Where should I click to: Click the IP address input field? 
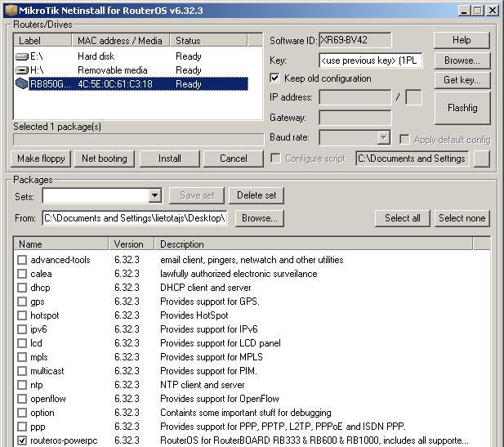pyautogui.click(x=355, y=97)
